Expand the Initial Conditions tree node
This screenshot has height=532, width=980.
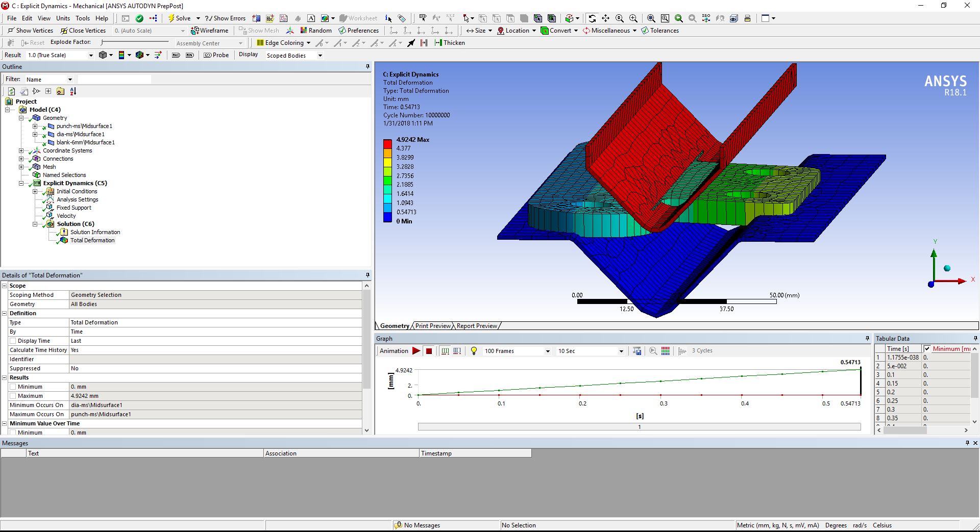(35, 191)
